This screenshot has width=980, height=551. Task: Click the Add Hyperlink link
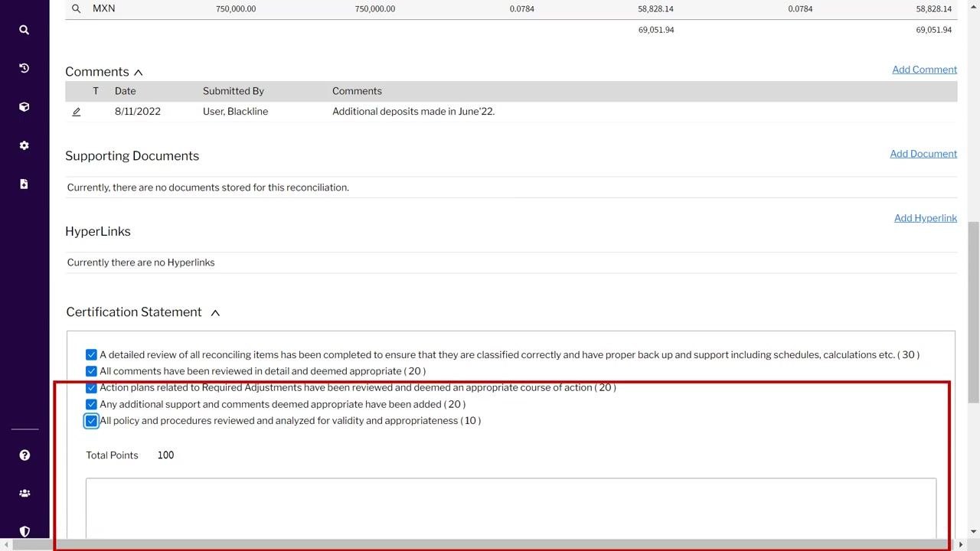point(926,218)
